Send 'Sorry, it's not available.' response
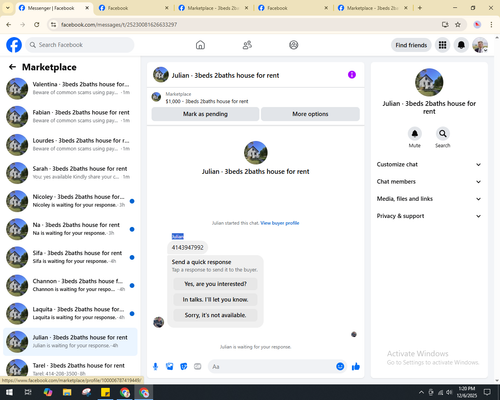The image size is (500, 400). (215, 315)
